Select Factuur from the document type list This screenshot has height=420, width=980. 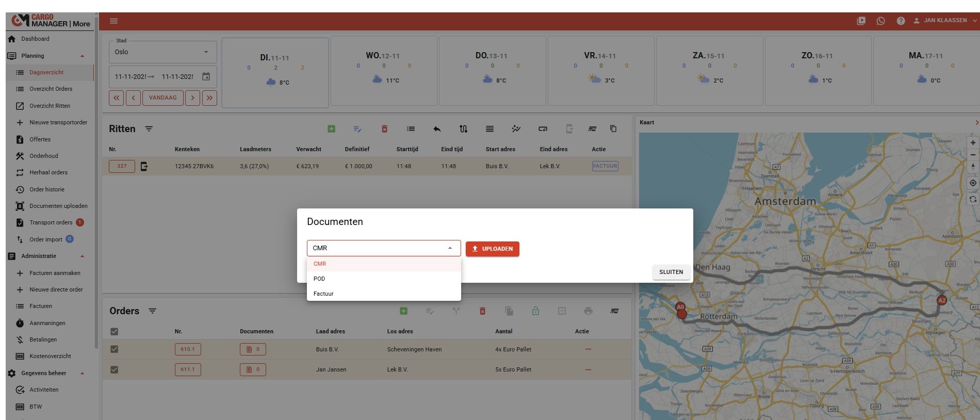(x=384, y=294)
